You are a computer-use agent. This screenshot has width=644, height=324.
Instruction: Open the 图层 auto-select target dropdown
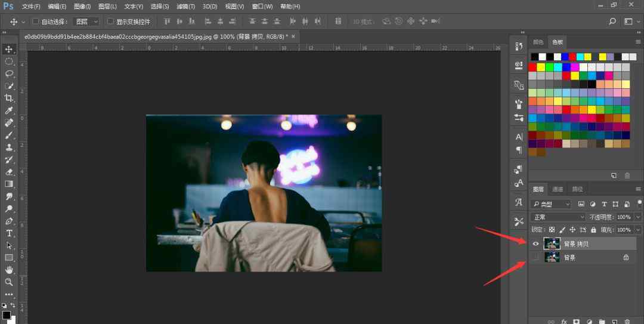tap(86, 21)
